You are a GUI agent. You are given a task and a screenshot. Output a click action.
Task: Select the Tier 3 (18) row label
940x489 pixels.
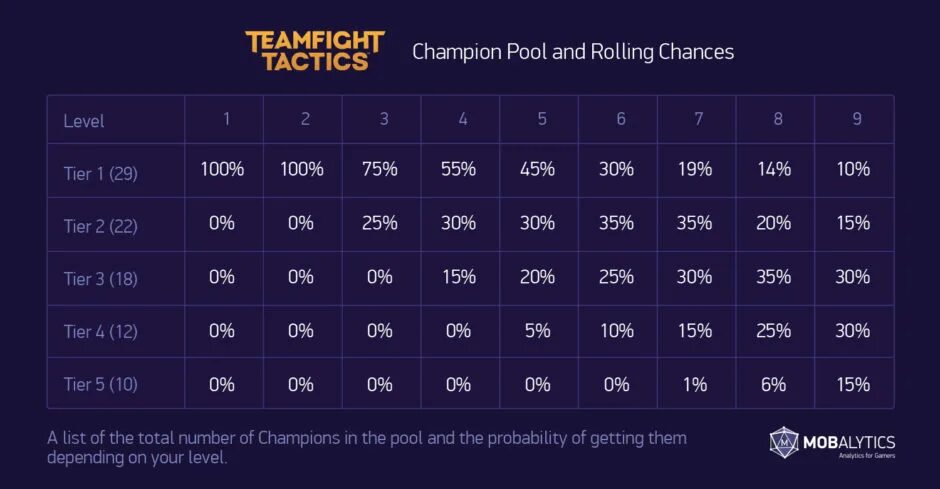[x=101, y=279]
